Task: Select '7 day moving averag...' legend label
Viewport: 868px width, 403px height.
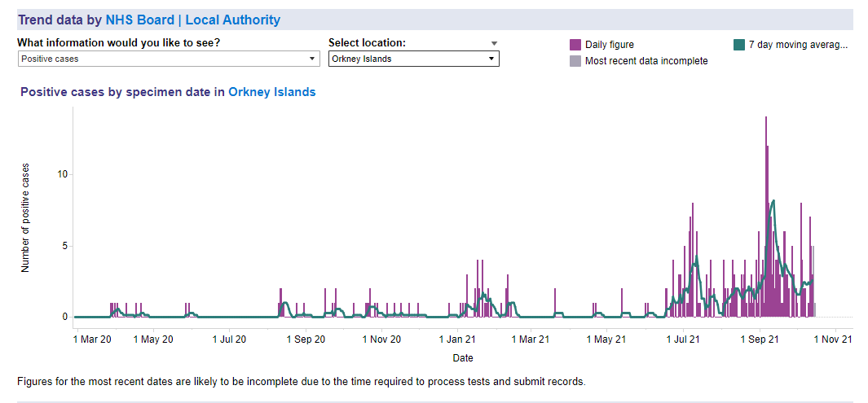Action: tap(798, 45)
